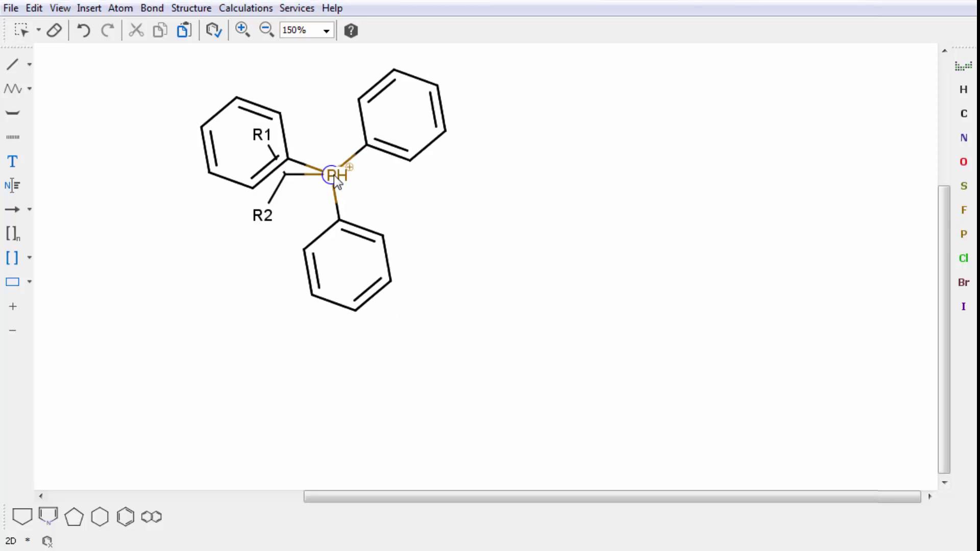Select the hashed bond tool
This screenshot has width=980, height=551.
13,137
